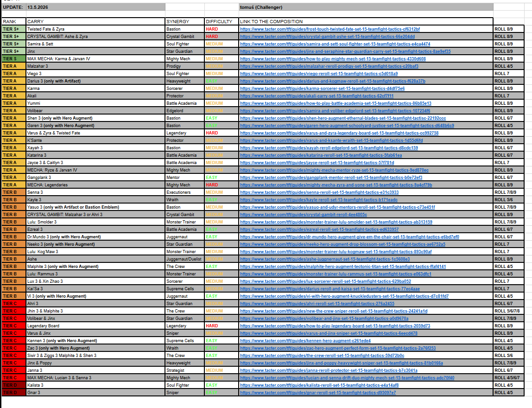Image resolution: width=532 pixels, height=408 pixels.
Task: Select the EASY difficulty cell for Gangplank 3
Action: tap(222, 178)
